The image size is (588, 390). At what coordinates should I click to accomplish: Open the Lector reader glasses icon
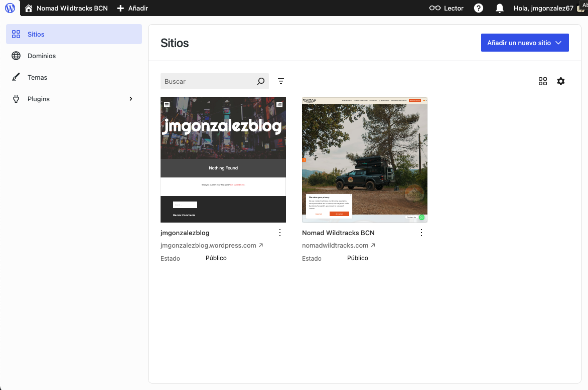[x=434, y=8]
